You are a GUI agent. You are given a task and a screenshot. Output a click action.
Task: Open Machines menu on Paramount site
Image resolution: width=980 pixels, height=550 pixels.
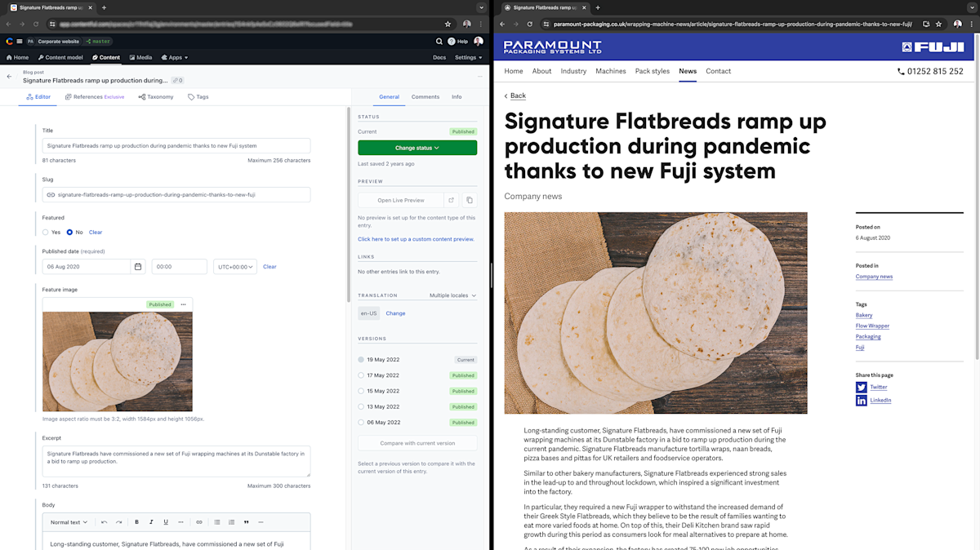coord(611,71)
